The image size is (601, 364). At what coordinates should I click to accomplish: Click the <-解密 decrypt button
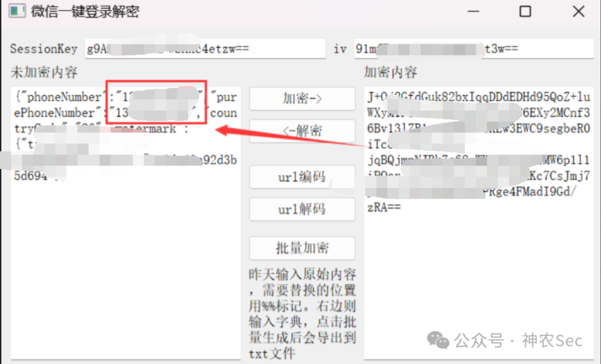302,131
